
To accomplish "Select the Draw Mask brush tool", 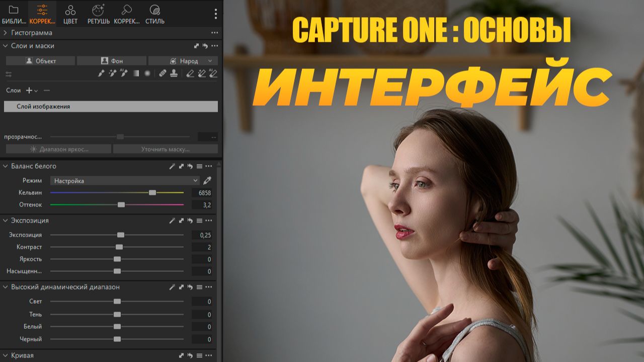I will 101,74.
